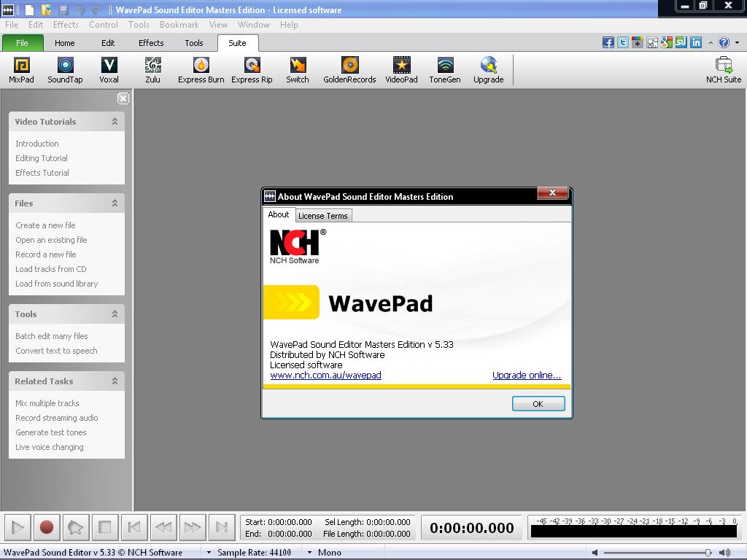The image size is (747, 560).
Task: Open the www.nch.com.au/wavepad link
Action: coord(325,376)
